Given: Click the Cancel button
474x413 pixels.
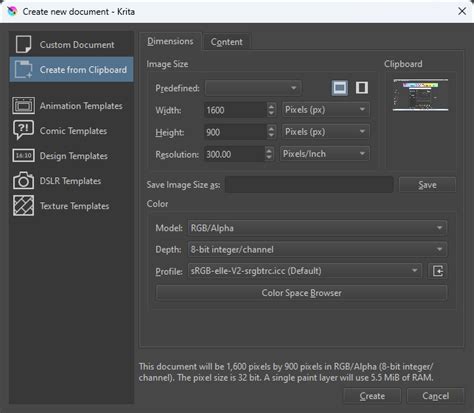Looking at the screenshot, I should pos(435,396).
